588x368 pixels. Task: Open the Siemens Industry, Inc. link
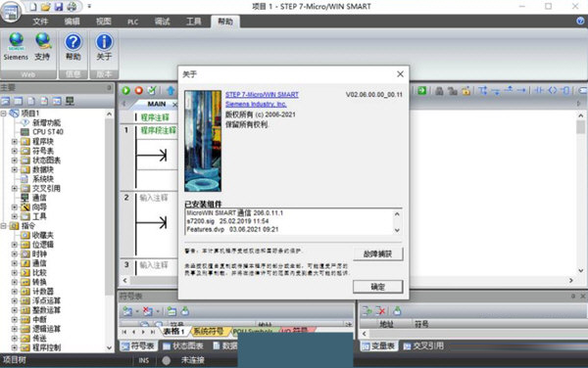[x=256, y=104]
